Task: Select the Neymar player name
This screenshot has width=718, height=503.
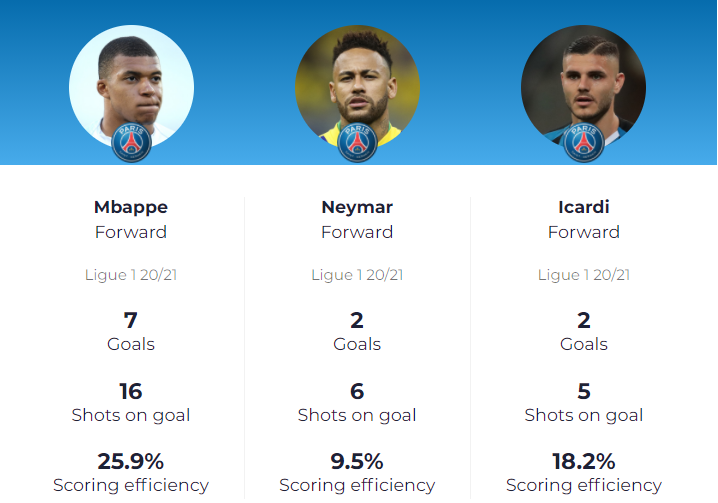Action: pos(357,207)
